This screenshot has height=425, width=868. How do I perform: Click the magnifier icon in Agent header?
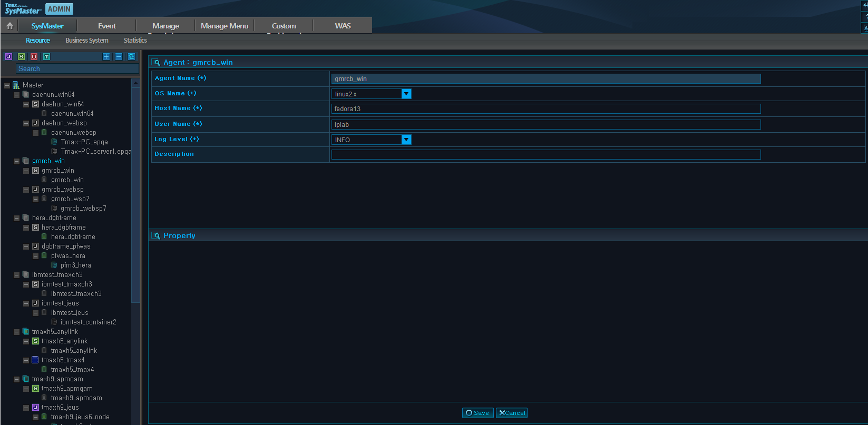click(x=156, y=63)
